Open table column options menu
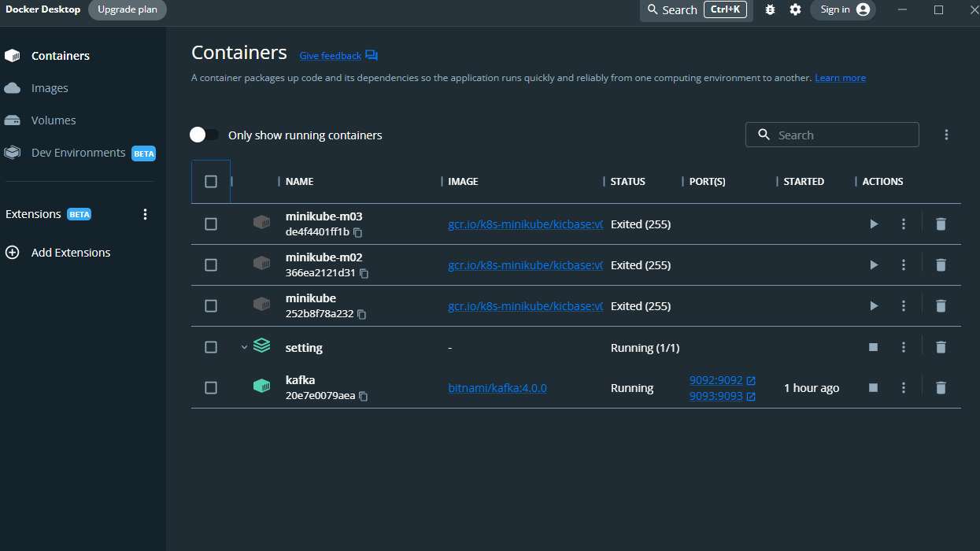This screenshot has height=551, width=980. click(947, 135)
